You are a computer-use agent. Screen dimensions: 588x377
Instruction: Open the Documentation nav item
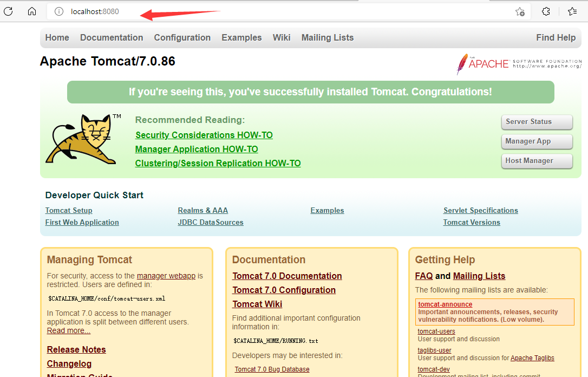point(112,37)
